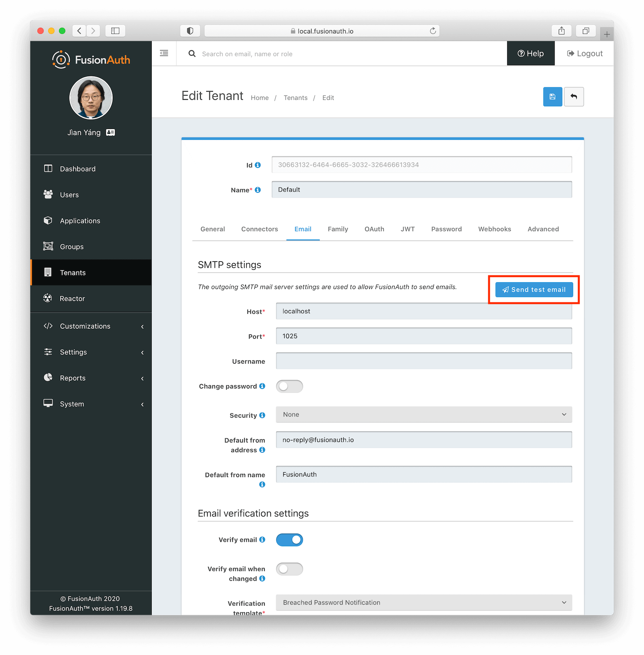Expand the System sidebar menu
Image resolution: width=644 pixels, height=655 pixels.
[x=91, y=404]
